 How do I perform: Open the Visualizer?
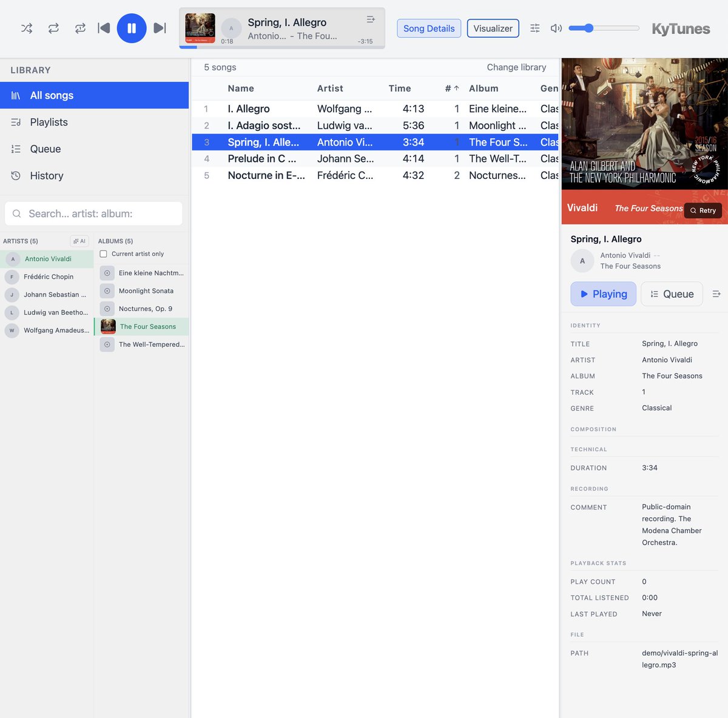tap(493, 29)
